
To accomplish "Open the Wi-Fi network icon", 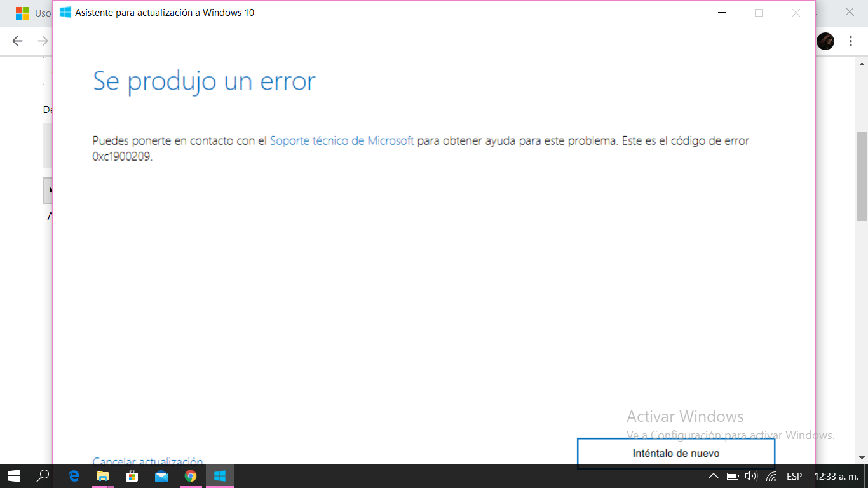I will click(x=771, y=476).
